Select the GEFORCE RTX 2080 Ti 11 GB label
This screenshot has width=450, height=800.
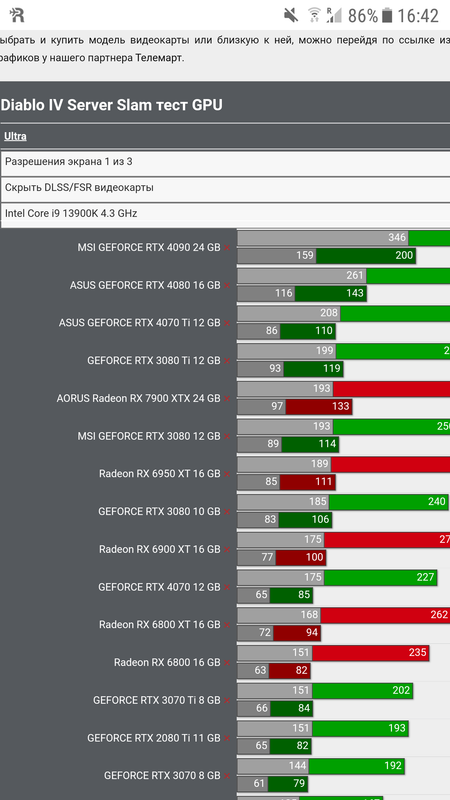[x=154, y=738]
